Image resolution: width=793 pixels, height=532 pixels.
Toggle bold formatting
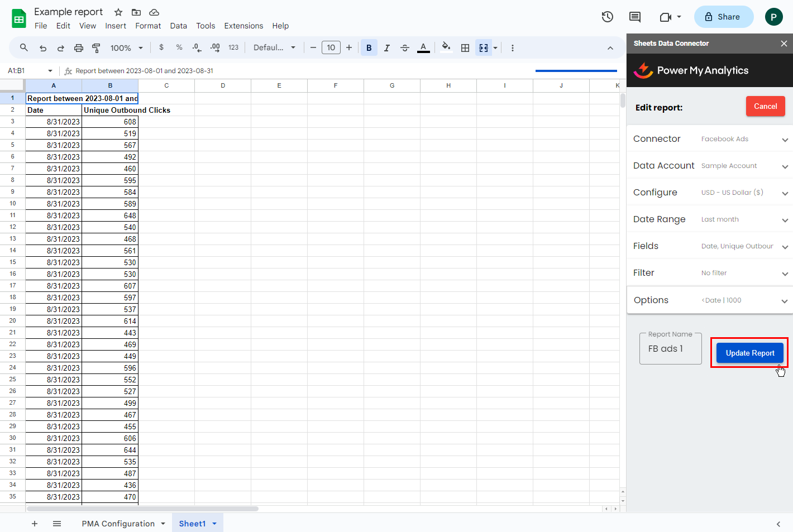369,48
